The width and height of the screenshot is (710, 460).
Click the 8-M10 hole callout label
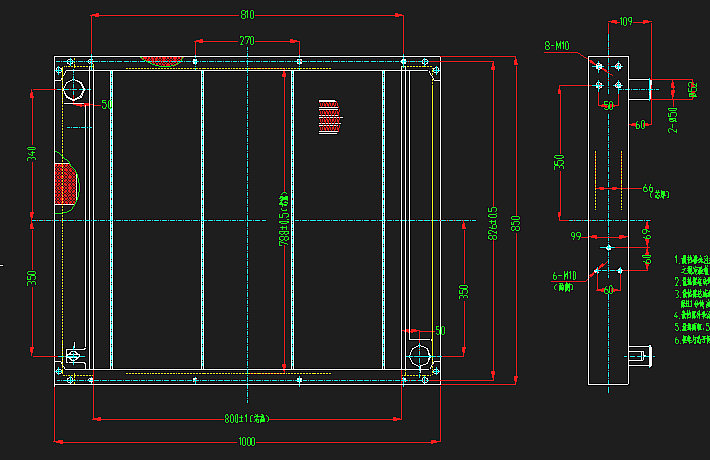point(557,46)
